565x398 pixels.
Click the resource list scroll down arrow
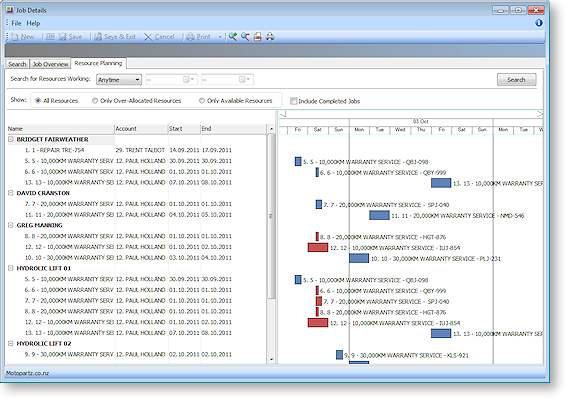tap(271, 359)
